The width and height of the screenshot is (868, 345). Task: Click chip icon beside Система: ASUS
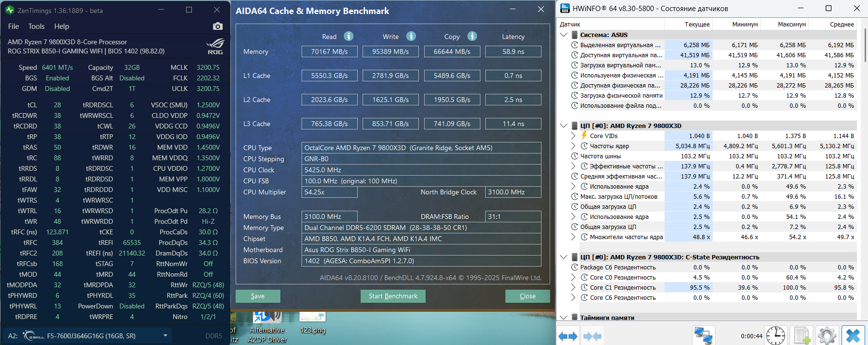click(574, 35)
